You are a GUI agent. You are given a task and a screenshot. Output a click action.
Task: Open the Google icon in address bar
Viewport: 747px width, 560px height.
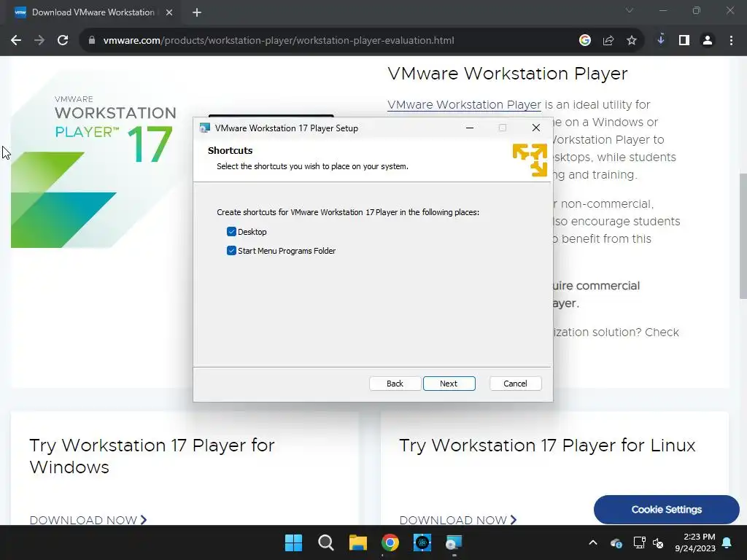585,41
